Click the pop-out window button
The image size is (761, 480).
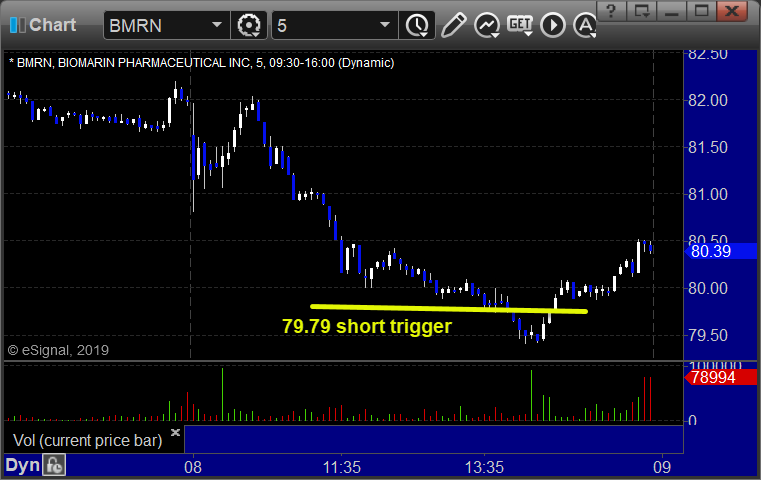point(641,11)
